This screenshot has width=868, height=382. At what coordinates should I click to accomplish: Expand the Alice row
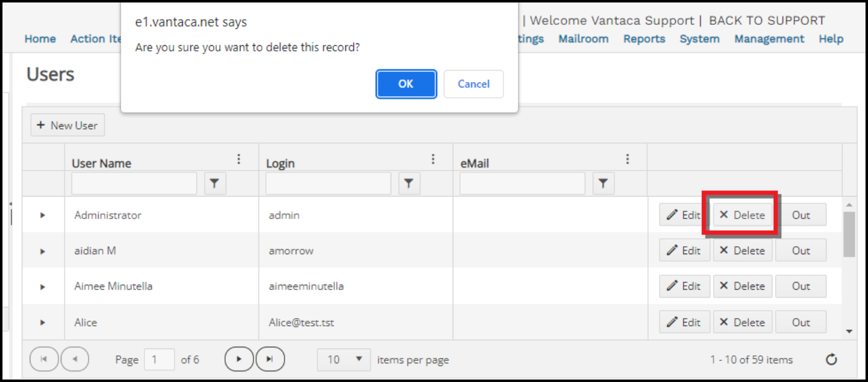[x=43, y=322]
